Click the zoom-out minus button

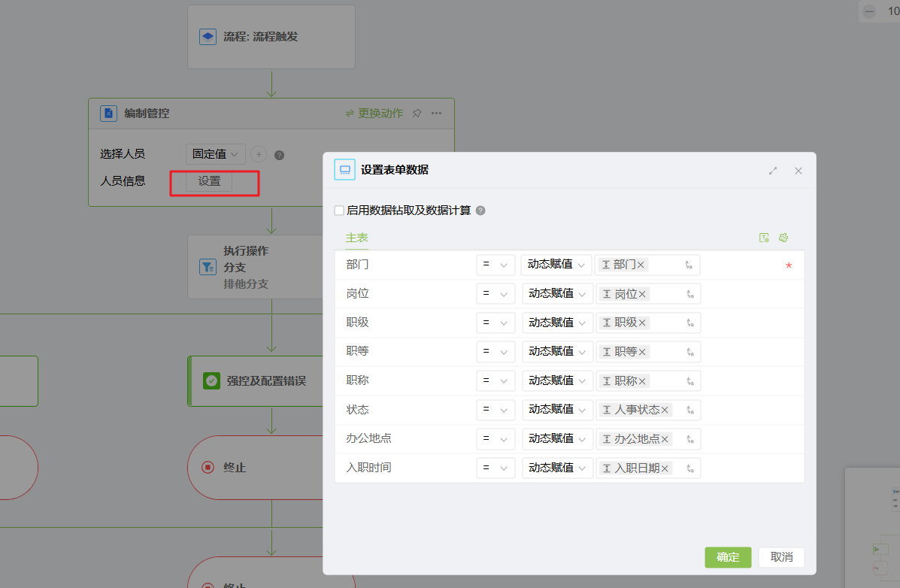[870, 11]
